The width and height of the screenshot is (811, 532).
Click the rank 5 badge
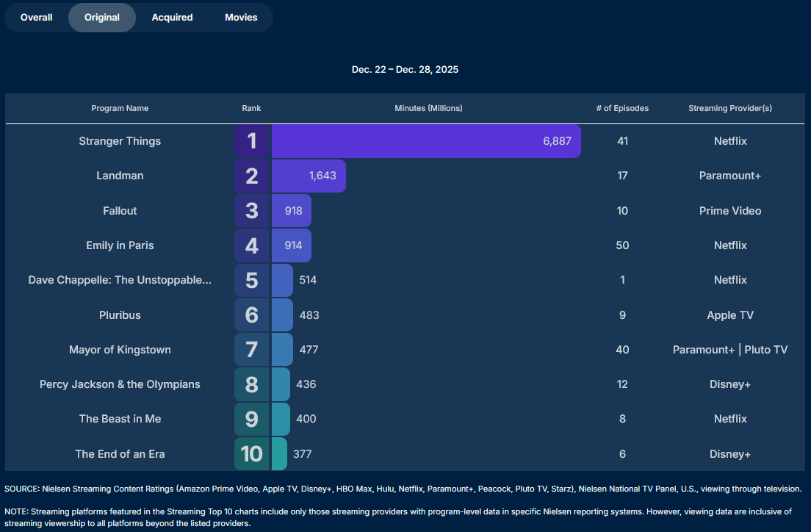tap(252, 280)
